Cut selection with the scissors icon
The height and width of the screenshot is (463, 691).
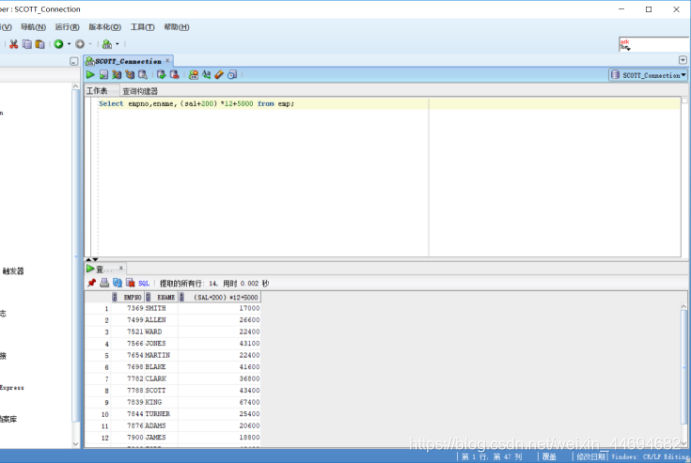coord(14,44)
